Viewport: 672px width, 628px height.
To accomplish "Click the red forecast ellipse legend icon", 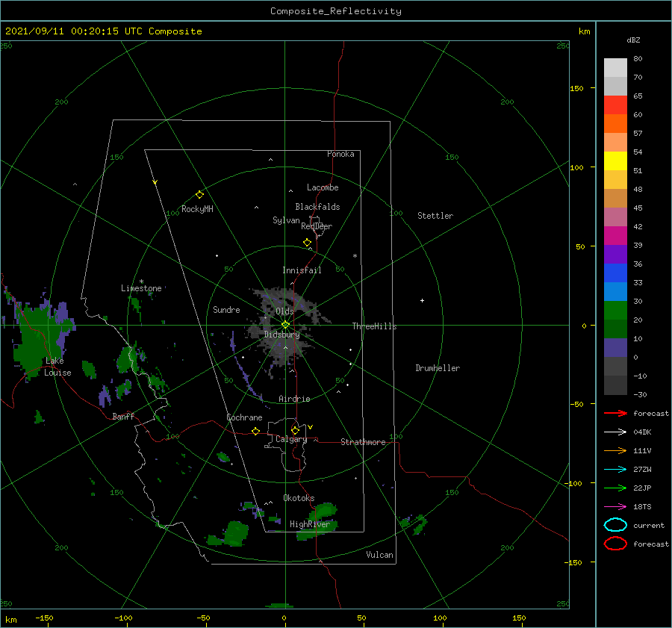I will (615, 544).
